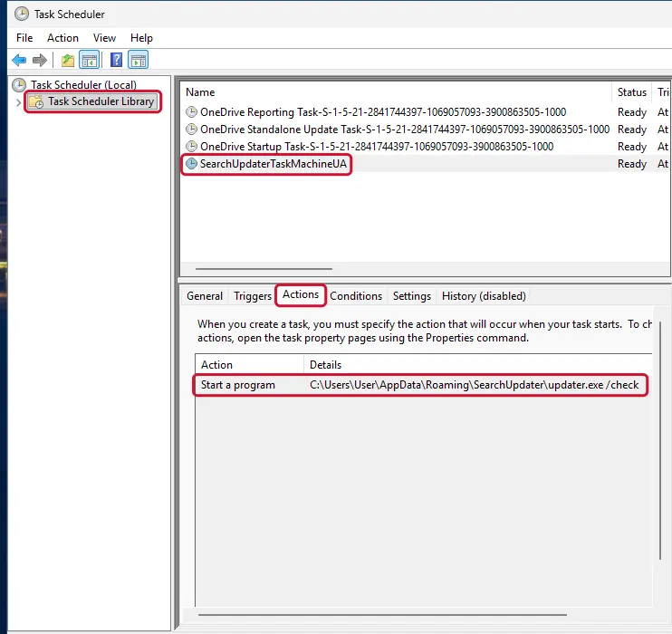Switch to the General tab
The width and height of the screenshot is (672, 634).
coord(205,296)
